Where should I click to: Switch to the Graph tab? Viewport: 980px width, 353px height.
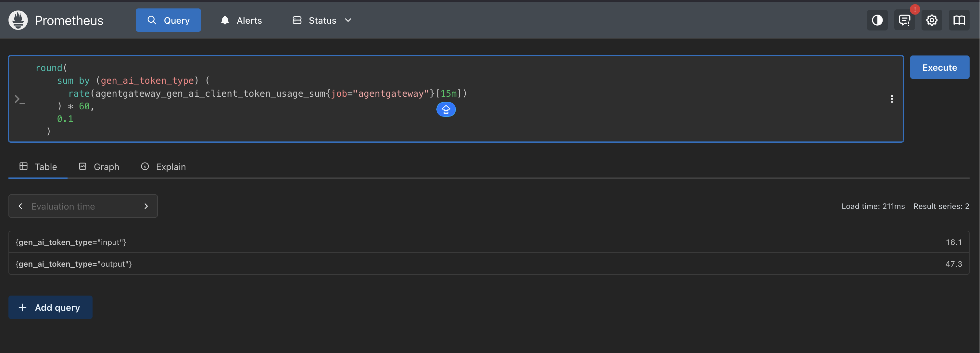click(x=99, y=167)
